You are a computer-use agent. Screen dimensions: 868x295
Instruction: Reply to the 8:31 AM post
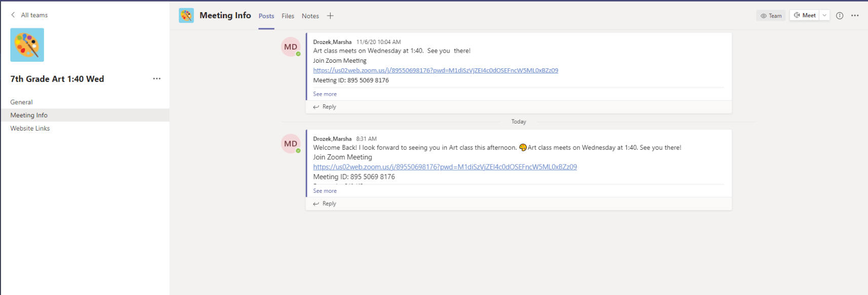(325, 203)
